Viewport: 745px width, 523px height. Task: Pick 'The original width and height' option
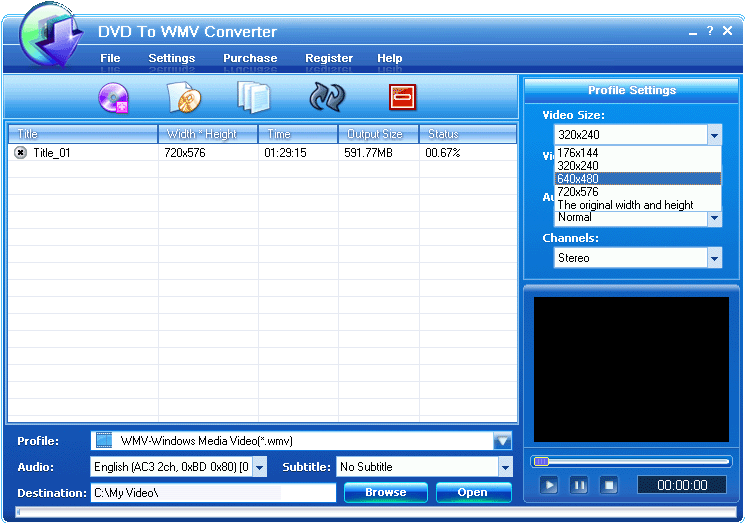(x=637, y=205)
